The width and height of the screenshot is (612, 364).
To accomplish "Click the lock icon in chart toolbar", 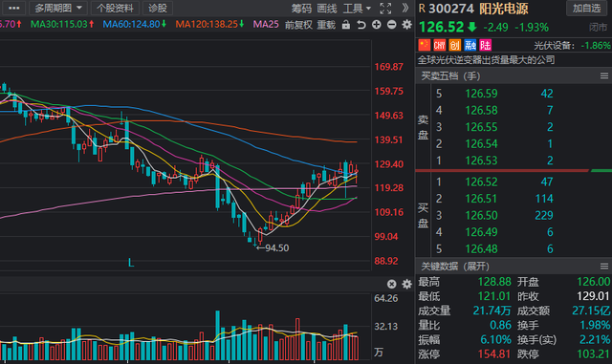I will (x=346, y=25).
